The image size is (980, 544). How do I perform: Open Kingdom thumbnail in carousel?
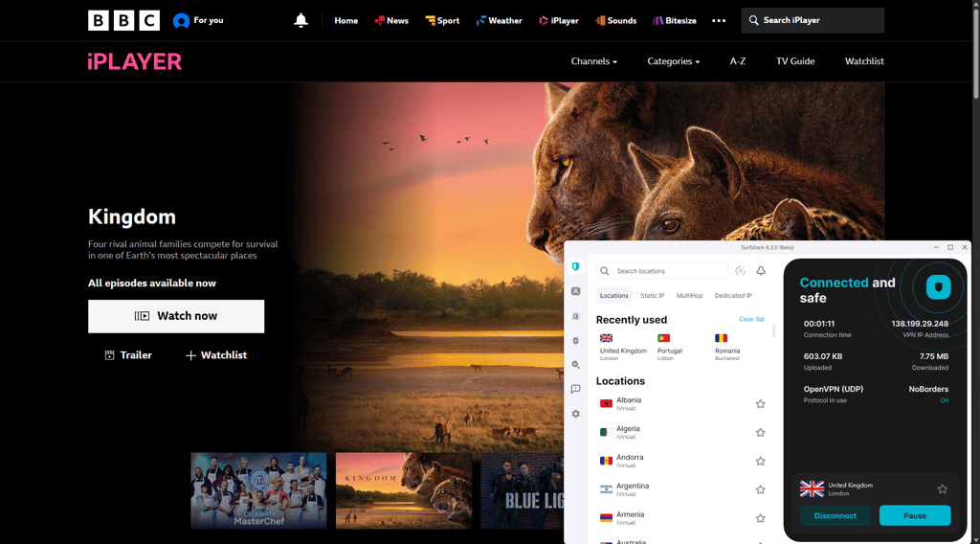(404, 491)
